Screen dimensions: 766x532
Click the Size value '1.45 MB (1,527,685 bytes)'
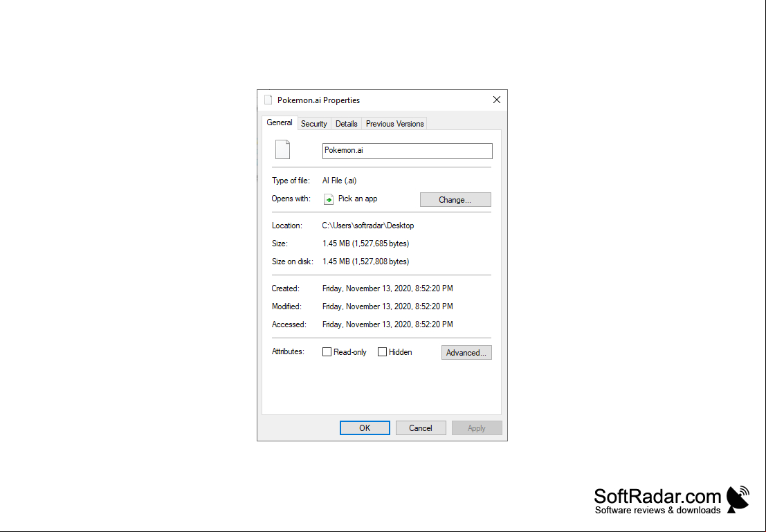[x=366, y=244]
